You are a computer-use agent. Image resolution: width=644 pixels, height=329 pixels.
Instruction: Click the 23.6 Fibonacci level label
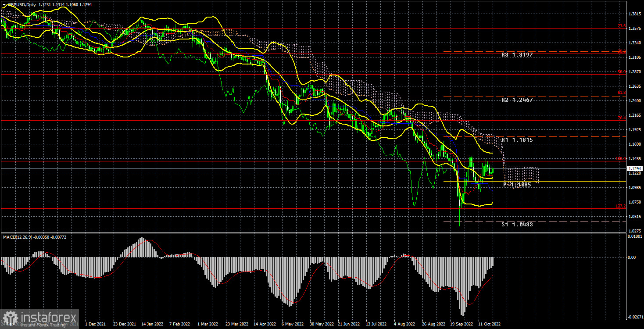tap(622, 26)
